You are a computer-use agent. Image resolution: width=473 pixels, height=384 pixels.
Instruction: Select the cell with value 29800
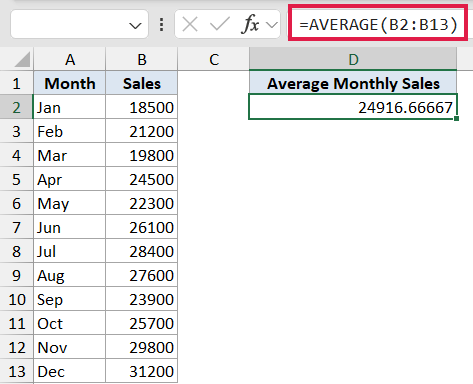point(142,347)
